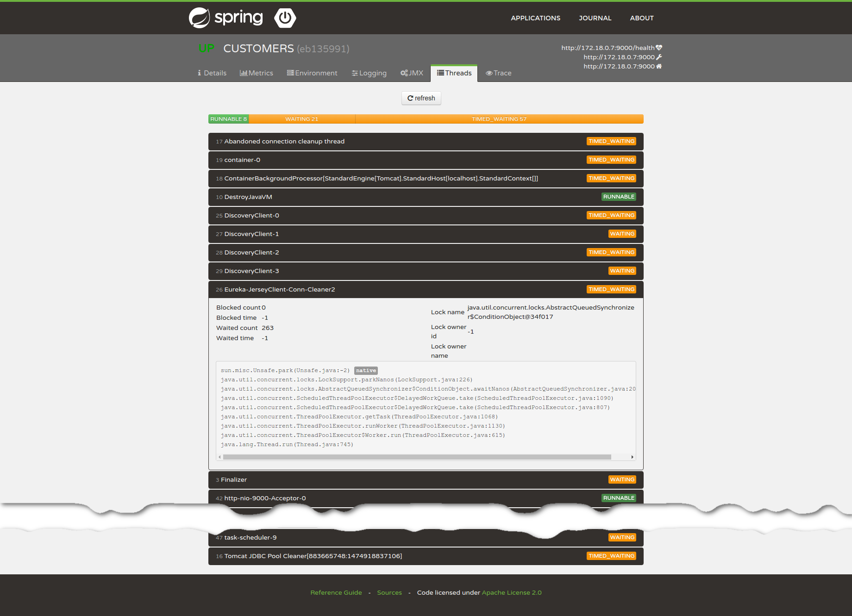Open the Applications menu item
Viewport: 852px width, 616px height.
[535, 18]
